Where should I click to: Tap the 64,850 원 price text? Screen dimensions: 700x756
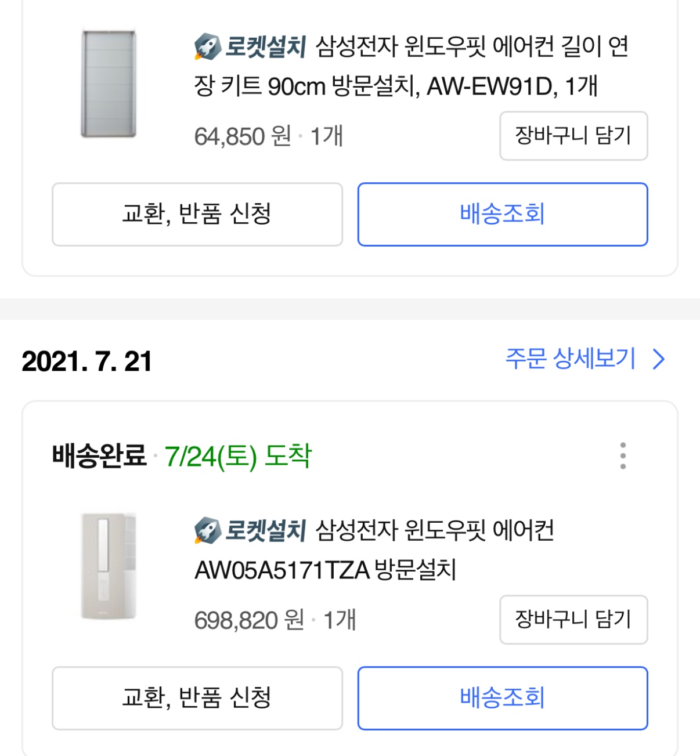pyautogui.click(x=242, y=137)
